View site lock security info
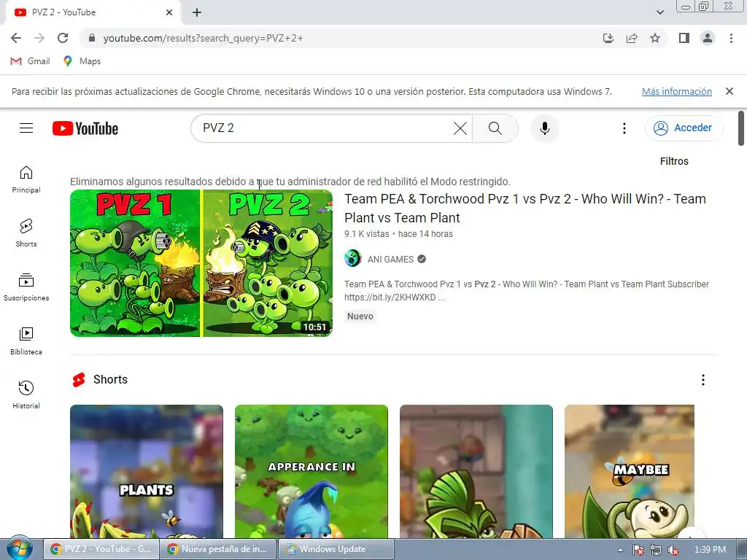The width and height of the screenshot is (747, 560). [92, 38]
